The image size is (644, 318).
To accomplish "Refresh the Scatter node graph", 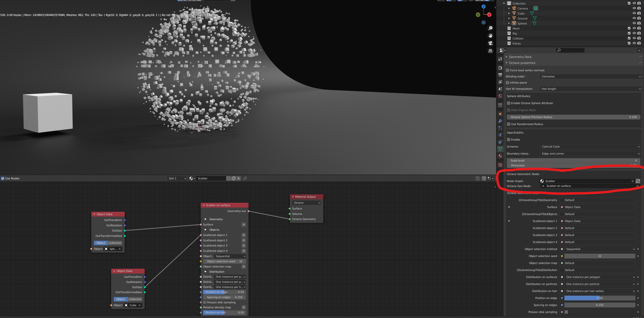I will coord(638,181).
